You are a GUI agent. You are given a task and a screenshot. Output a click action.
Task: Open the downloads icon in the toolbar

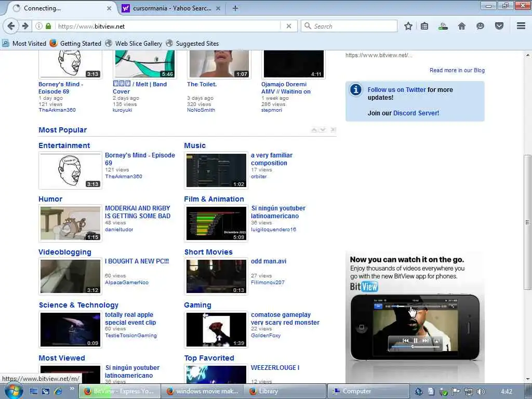click(x=443, y=26)
